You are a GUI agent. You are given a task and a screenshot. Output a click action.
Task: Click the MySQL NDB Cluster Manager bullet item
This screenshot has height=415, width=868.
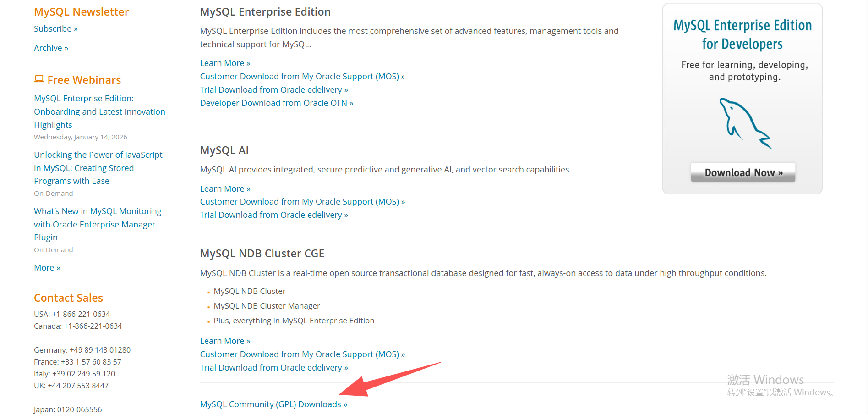tap(267, 306)
